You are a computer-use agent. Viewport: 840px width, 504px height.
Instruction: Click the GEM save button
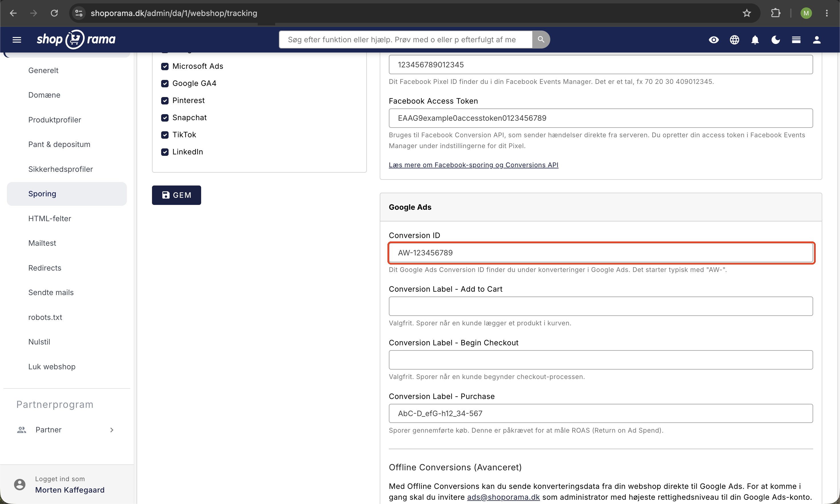177,195
